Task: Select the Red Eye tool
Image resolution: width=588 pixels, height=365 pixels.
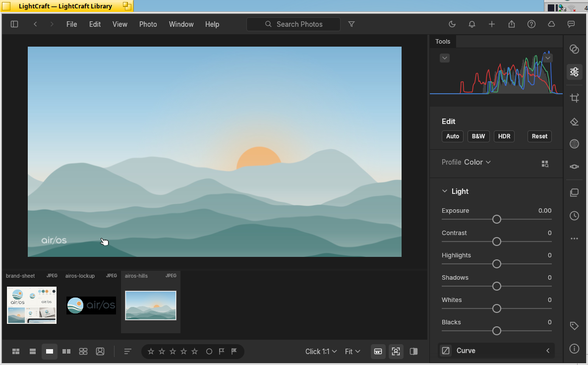Action: pos(574,167)
